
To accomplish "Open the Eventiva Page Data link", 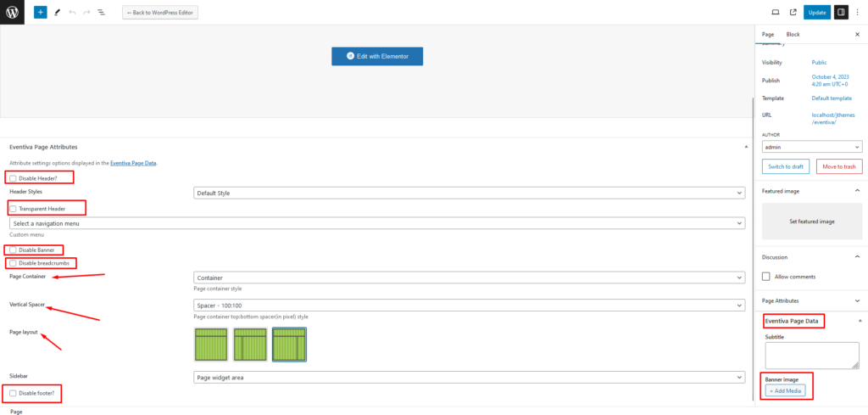I will [x=133, y=164].
